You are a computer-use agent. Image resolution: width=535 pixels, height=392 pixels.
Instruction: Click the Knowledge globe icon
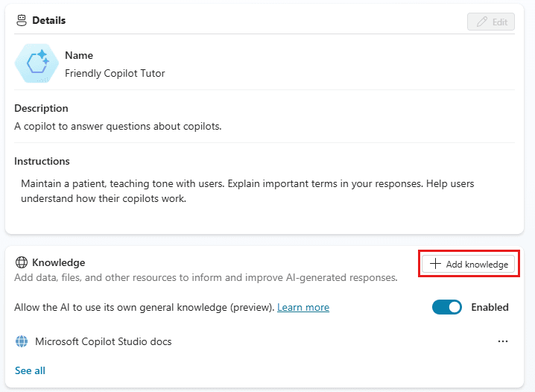(22, 262)
